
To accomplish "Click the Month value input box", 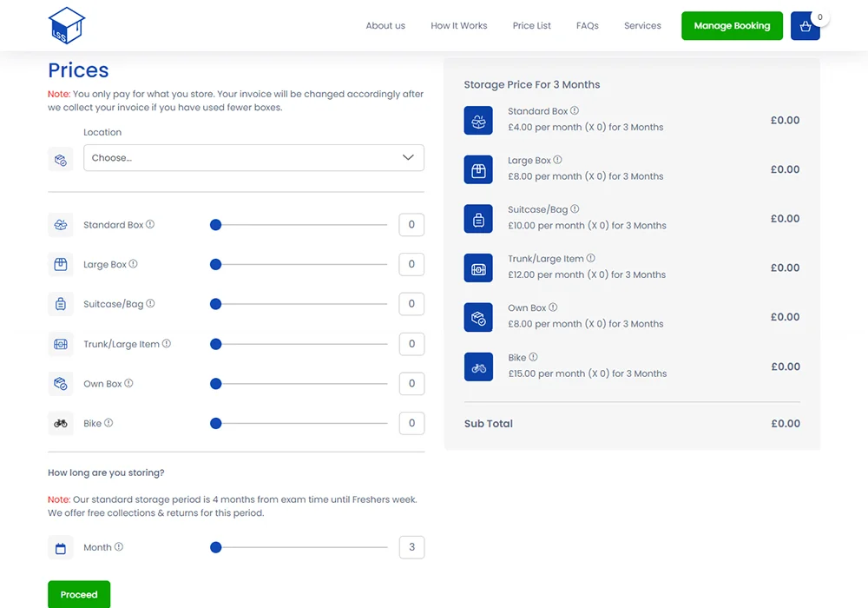I will coord(411,547).
